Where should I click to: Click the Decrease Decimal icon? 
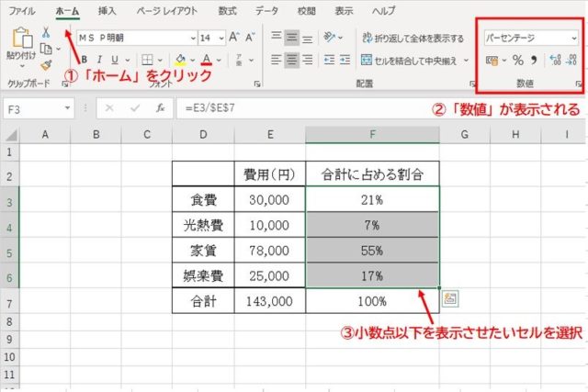tap(572, 61)
